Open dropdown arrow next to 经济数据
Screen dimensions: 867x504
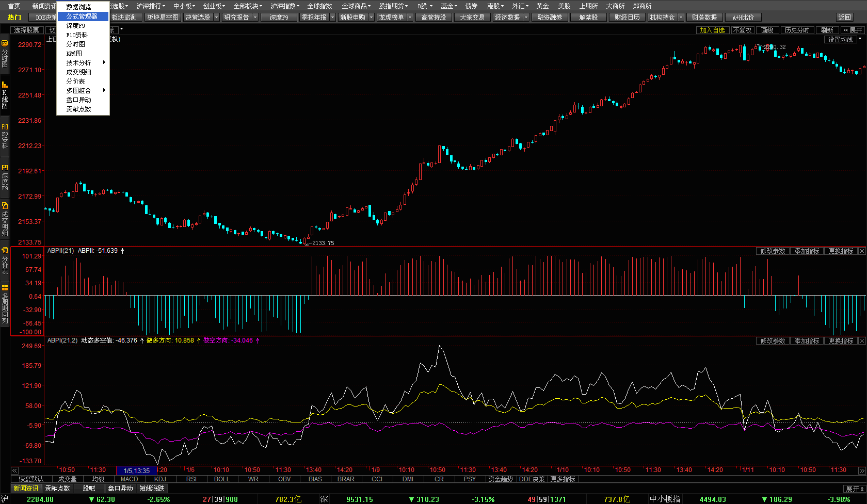point(526,18)
